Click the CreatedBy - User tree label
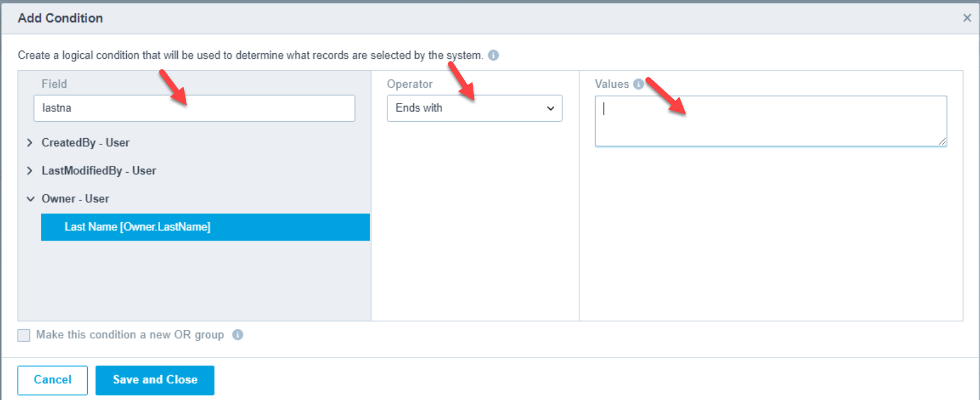 85,143
